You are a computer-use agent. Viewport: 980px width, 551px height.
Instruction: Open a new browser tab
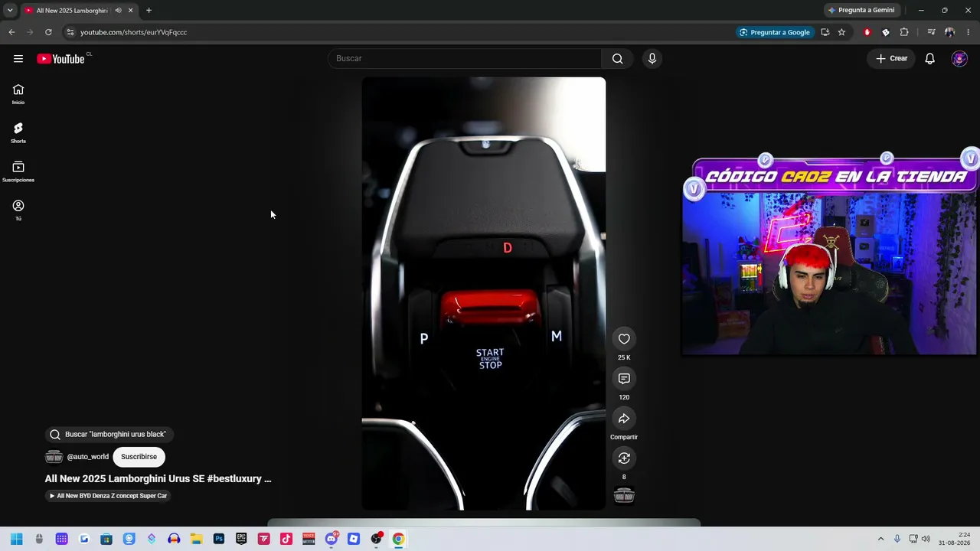click(149, 11)
